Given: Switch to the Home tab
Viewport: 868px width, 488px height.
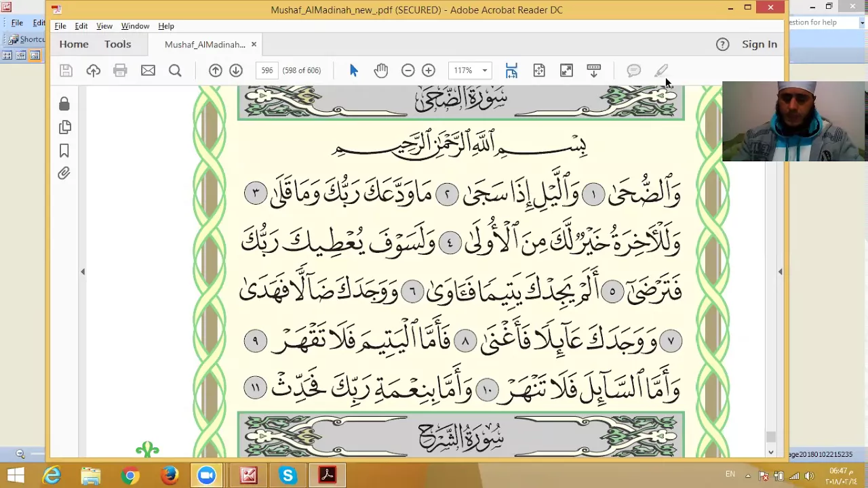Looking at the screenshot, I should [x=74, y=44].
